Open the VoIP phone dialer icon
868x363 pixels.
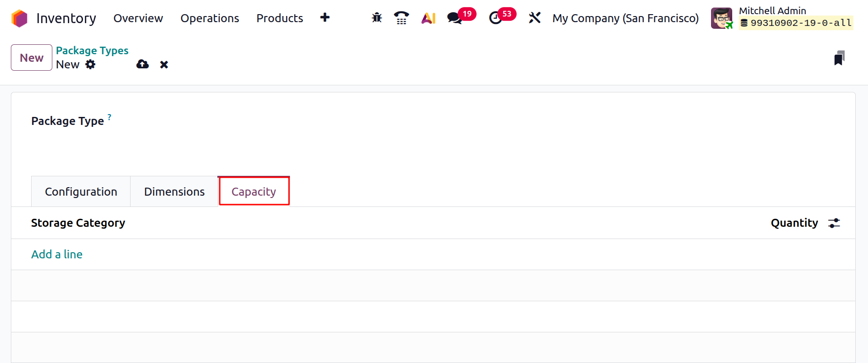pos(401,18)
